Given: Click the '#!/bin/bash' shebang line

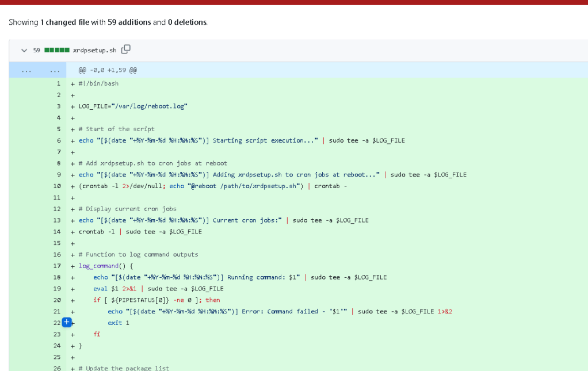Looking at the screenshot, I should point(98,83).
